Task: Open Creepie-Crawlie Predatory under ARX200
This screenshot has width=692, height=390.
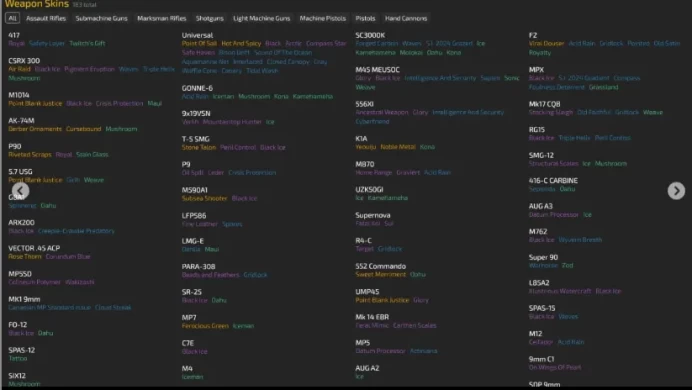Action: pyautogui.click(x=76, y=231)
